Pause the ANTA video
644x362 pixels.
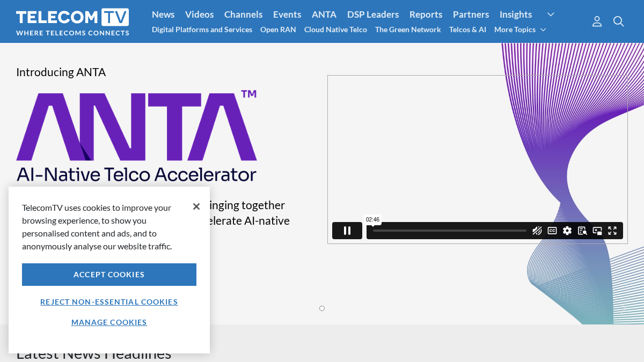(x=347, y=231)
